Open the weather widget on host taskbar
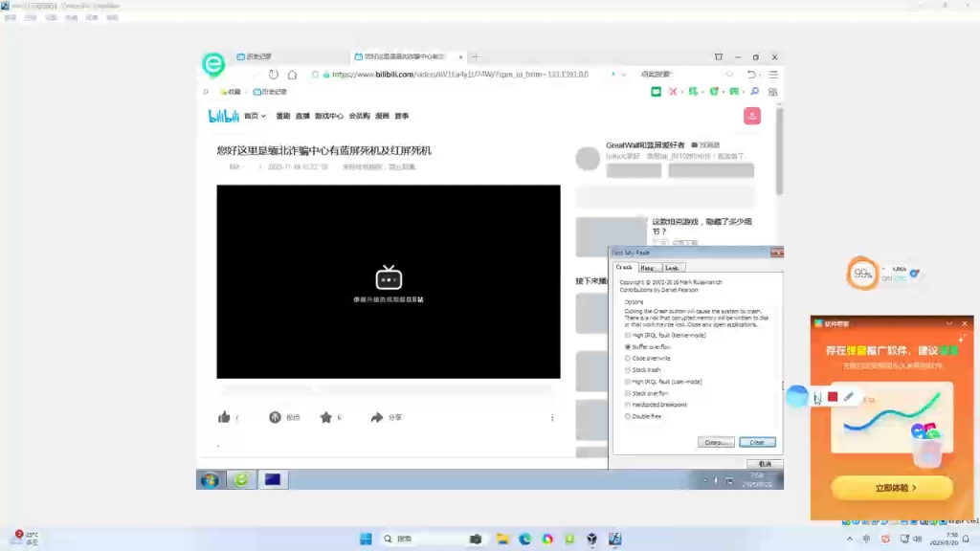The width and height of the screenshot is (980, 551). click(26, 539)
